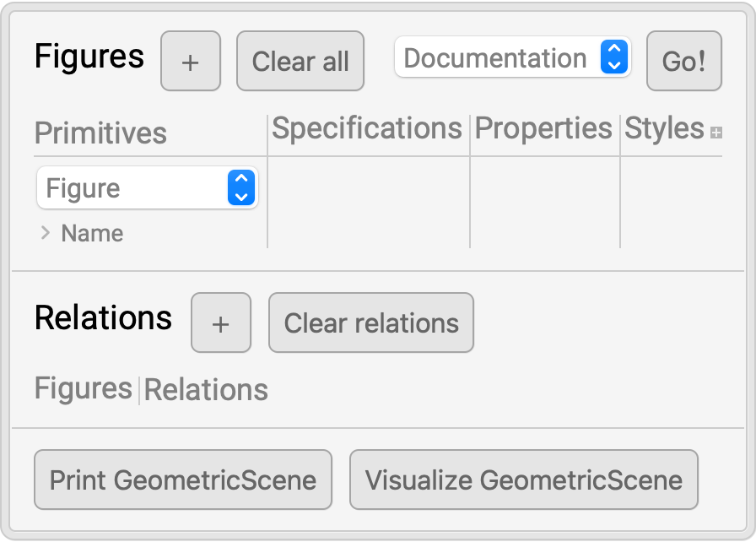This screenshot has width=756, height=542.
Task: Click the empty cell under Properties
Action: [544, 203]
